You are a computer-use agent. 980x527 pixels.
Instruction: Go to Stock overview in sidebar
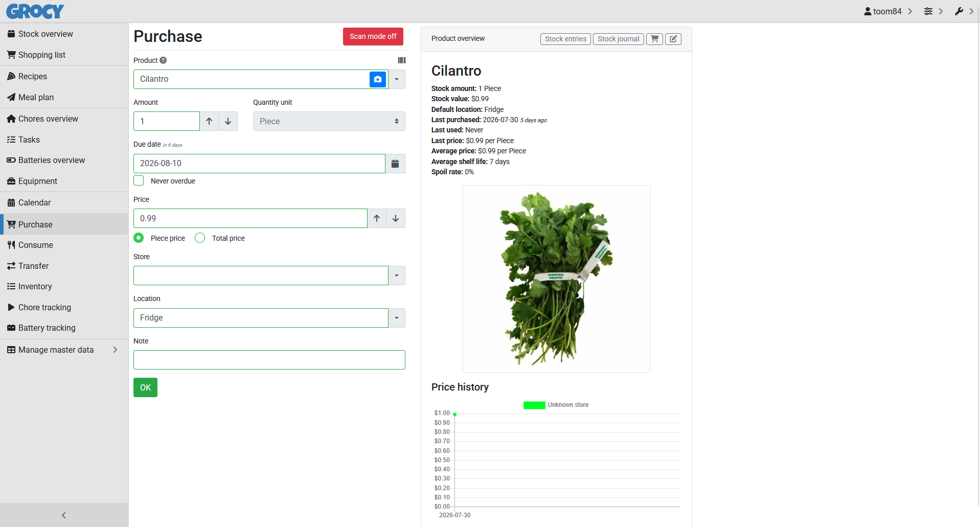[64, 34]
